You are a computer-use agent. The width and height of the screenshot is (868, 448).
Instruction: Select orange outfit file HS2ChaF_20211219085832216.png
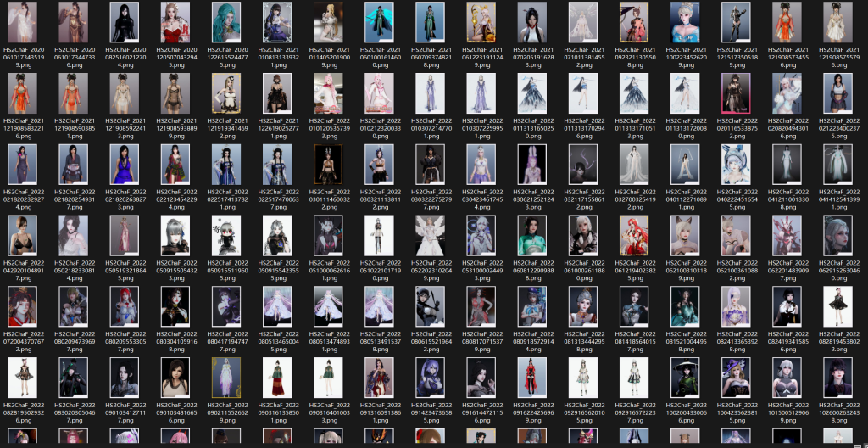click(x=23, y=94)
